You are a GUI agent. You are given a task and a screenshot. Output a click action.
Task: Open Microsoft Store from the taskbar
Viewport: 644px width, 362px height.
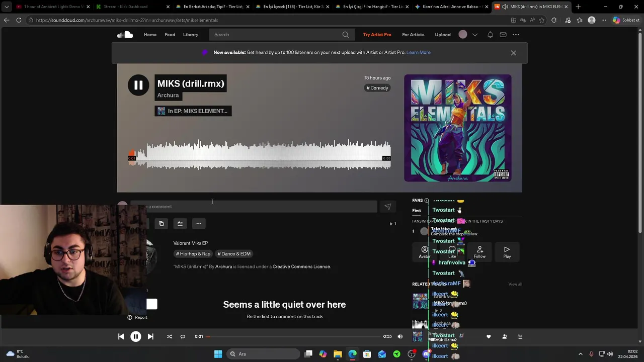[367, 354]
